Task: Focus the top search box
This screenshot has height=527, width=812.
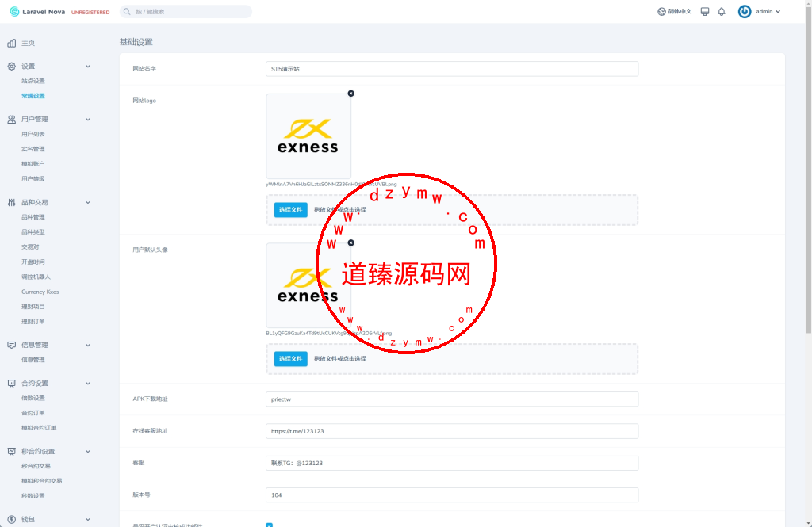Action: [x=186, y=11]
